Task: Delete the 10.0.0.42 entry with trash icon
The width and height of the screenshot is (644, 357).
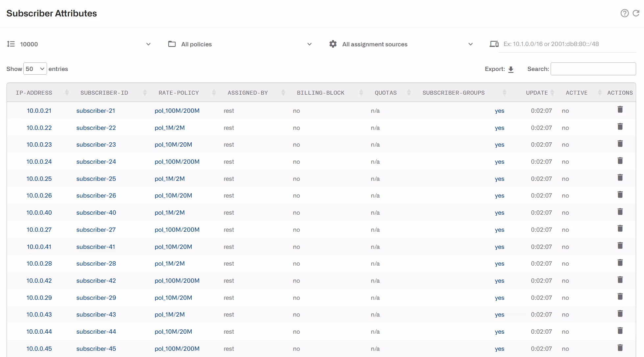Action: [x=620, y=280]
